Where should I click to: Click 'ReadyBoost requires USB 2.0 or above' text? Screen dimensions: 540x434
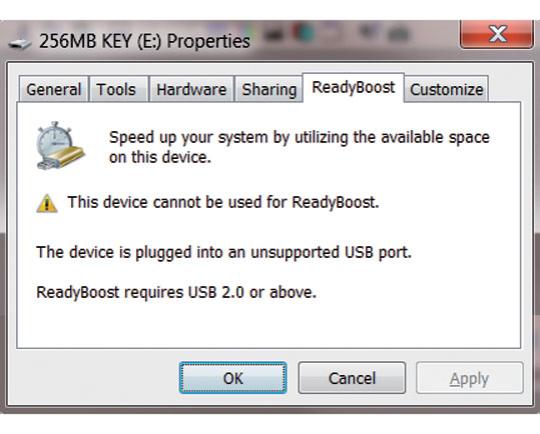coord(176,292)
